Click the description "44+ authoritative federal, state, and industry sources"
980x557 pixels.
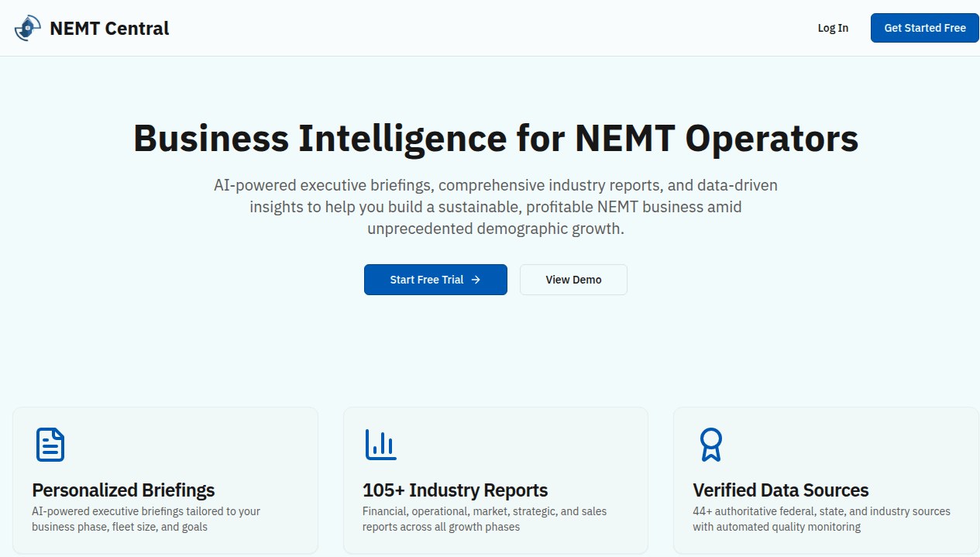821,519
